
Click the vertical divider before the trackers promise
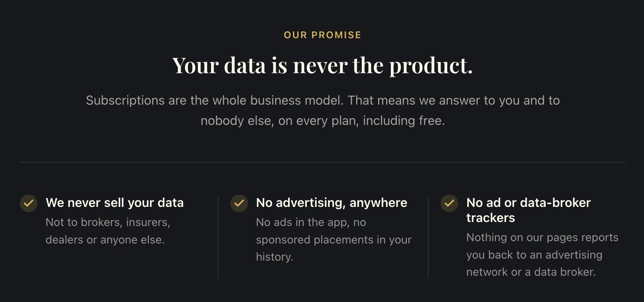coord(428,237)
